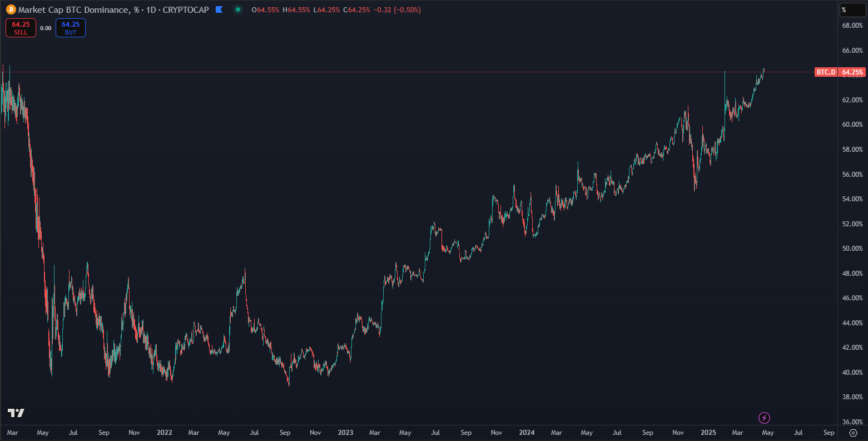
Task: Click the 2024 label on time axis
Action: [527, 432]
